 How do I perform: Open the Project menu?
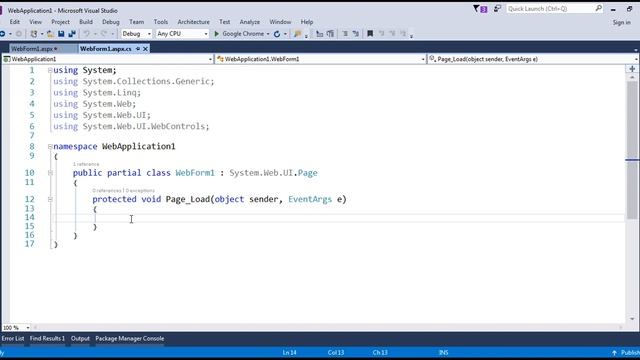60,22
